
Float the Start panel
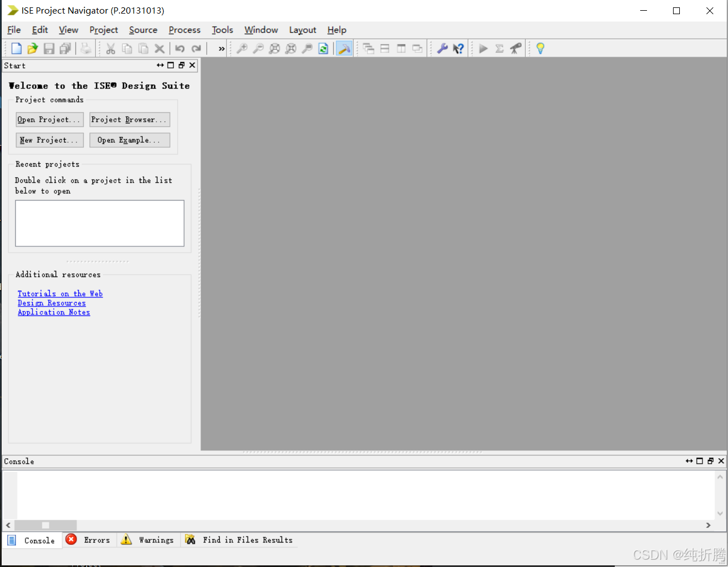click(x=181, y=65)
